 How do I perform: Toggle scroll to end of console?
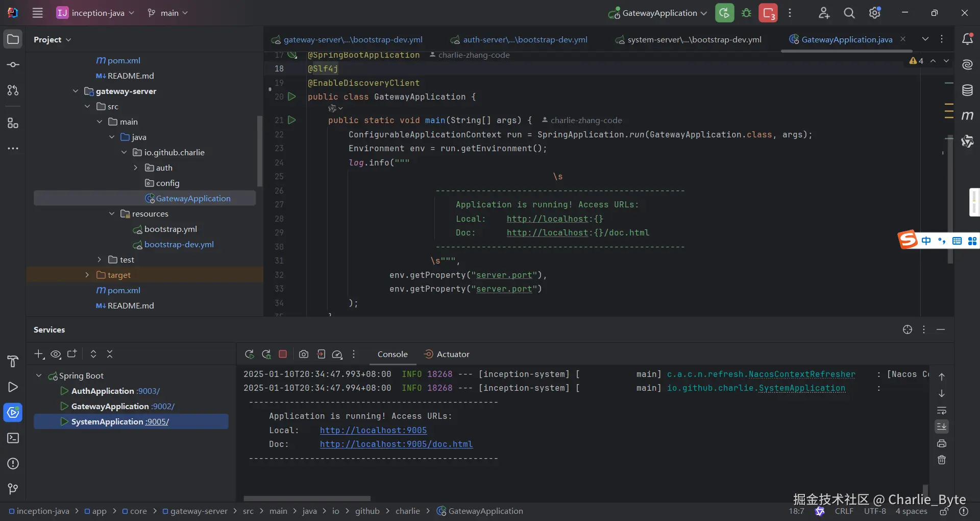click(x=942, y=427)
